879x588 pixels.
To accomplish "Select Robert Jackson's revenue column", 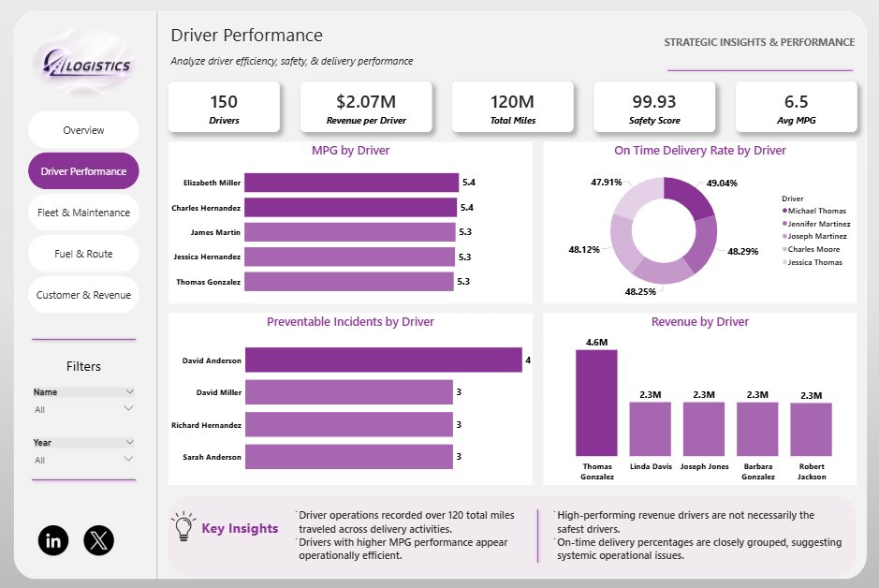I will (x=812, y=430).
